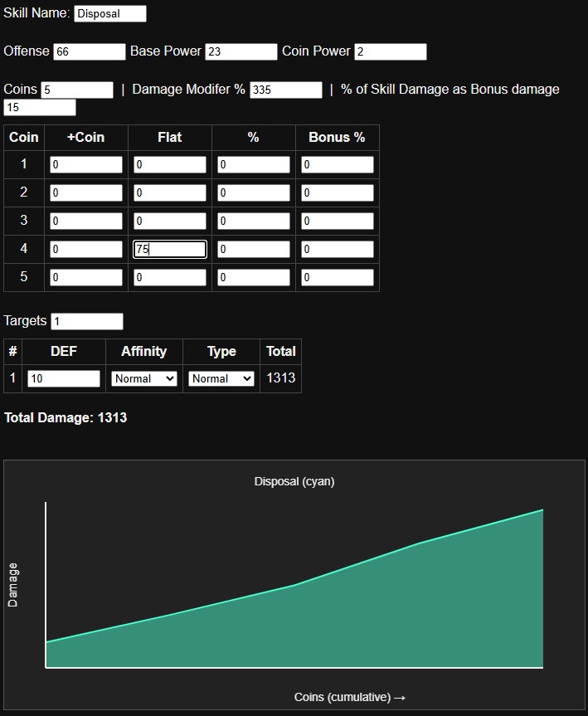Click the Coin Power input field
The image size is (588, 716).
coord(391,51)
